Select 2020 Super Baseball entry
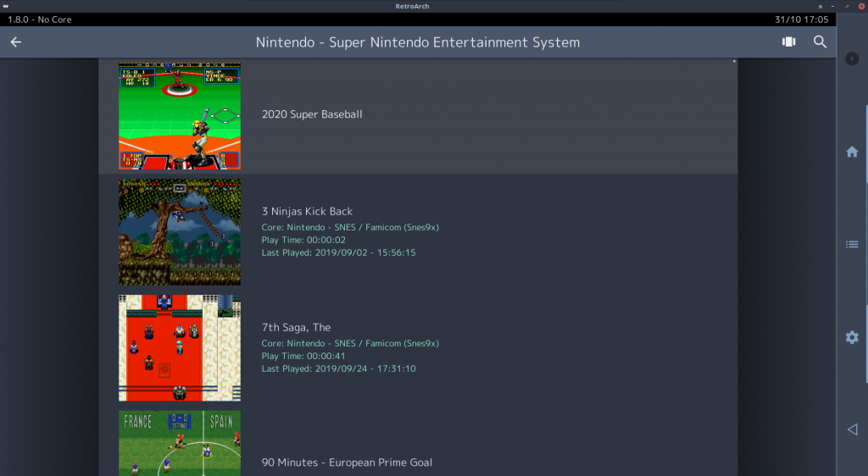The height and width of the screenshot is (476, 868). 418,116
